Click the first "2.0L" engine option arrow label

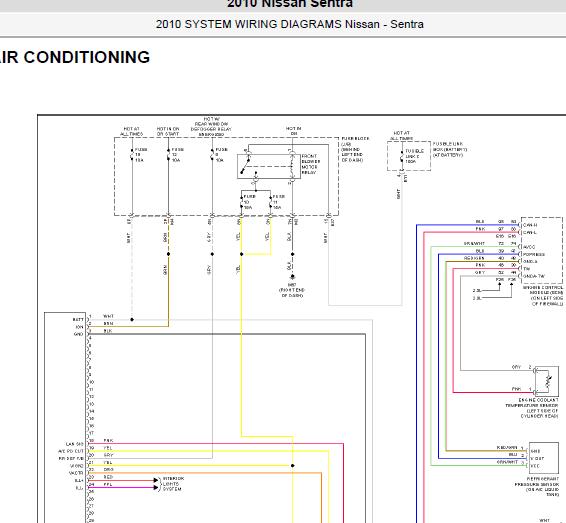pyautogui.click(x=477, y=291)
